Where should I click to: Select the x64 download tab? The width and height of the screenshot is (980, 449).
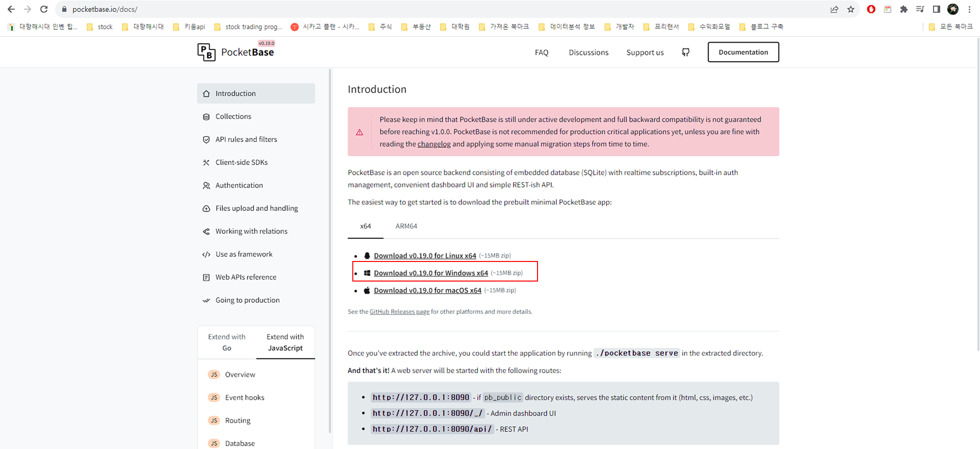(366, 226)
